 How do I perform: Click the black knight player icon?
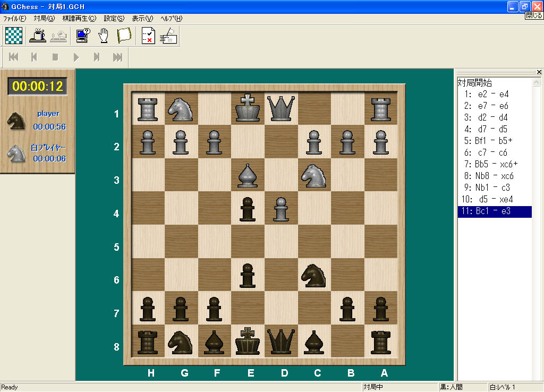click(16, 121)
